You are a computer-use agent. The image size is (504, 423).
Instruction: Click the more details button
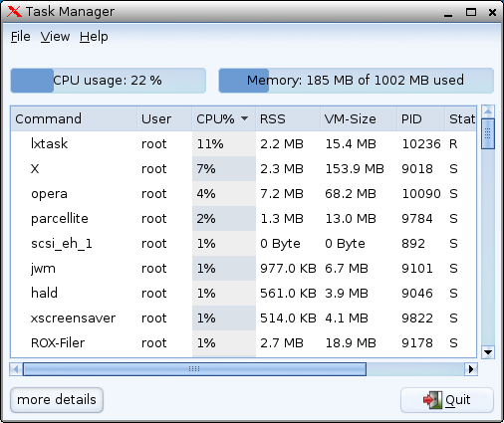[x=57, y=400]
